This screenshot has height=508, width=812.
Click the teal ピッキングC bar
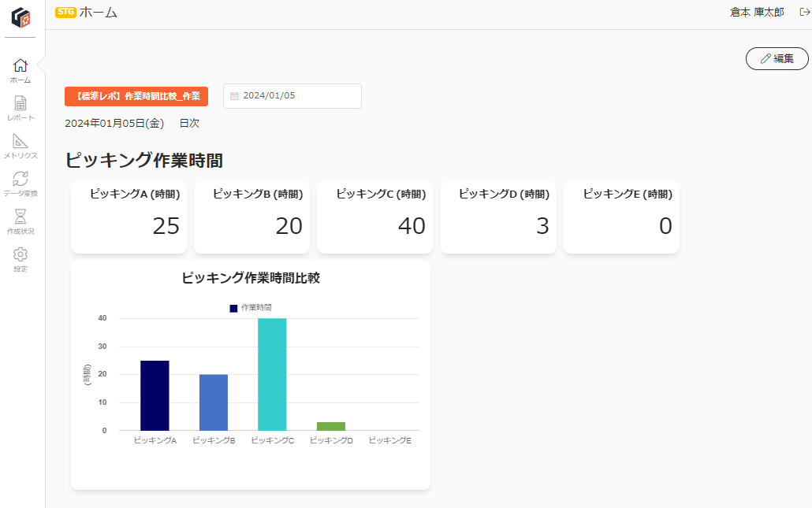(x=273, y=375)
